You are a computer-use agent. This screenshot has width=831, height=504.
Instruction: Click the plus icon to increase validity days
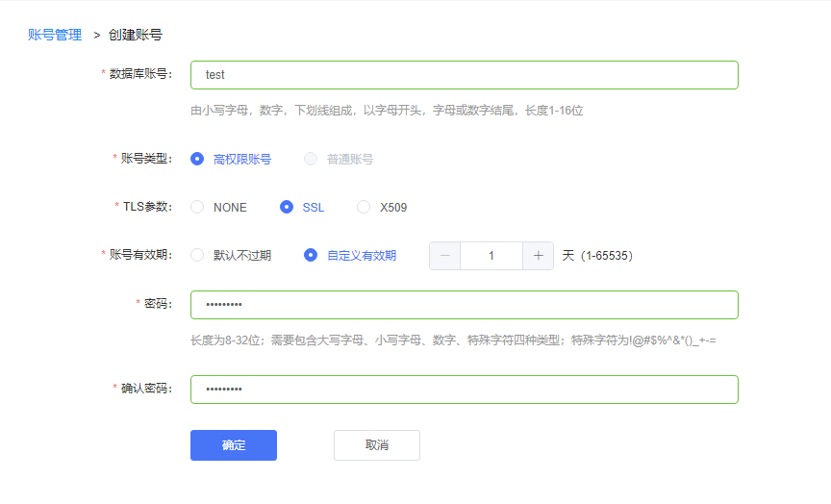(538, 256)
